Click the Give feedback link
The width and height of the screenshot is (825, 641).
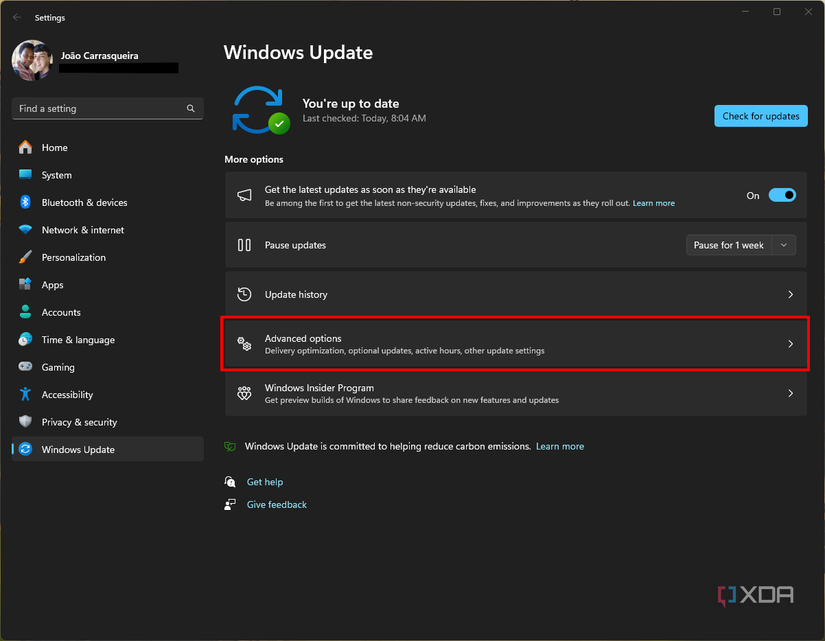277,504
